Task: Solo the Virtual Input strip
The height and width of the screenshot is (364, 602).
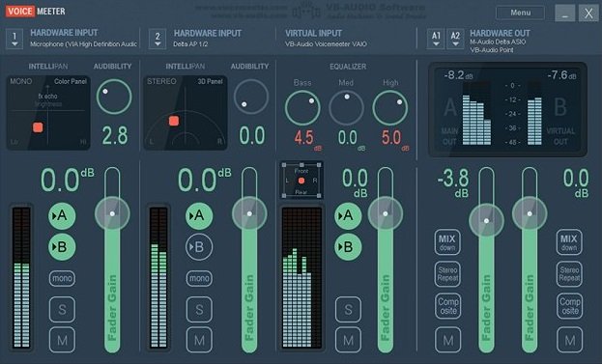Action: (x=348, y=309)
